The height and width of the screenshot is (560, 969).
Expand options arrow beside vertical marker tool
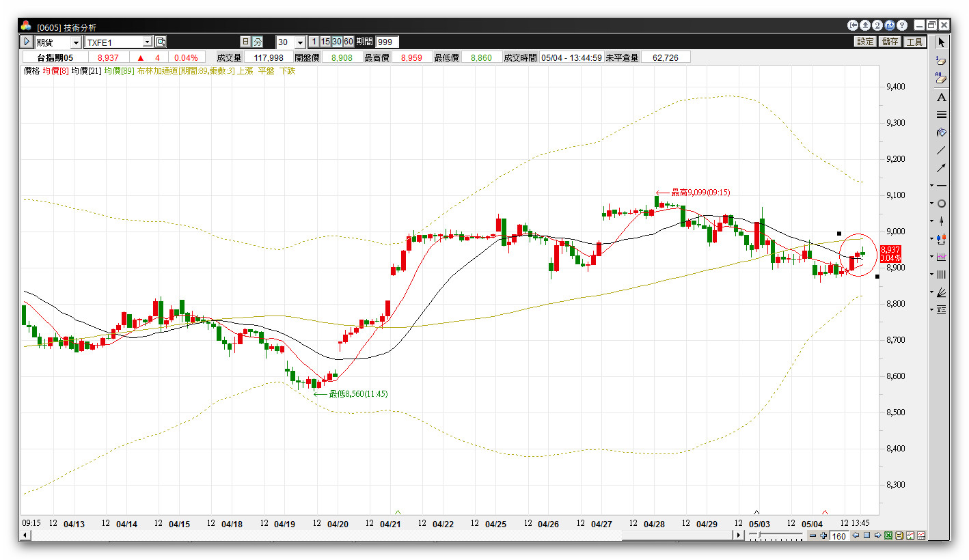tap(931, 221)
